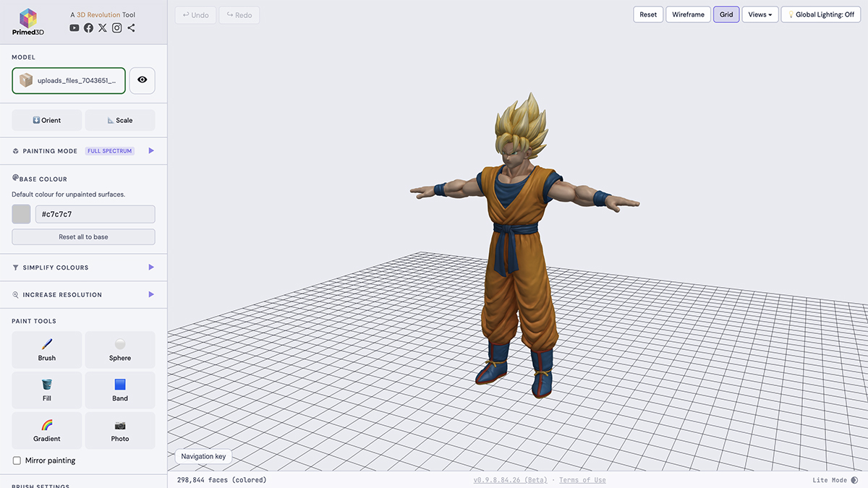The image size is (868, 488).
Task: Click the Simplify Colours filter icon
Action: tap(16, 267)
